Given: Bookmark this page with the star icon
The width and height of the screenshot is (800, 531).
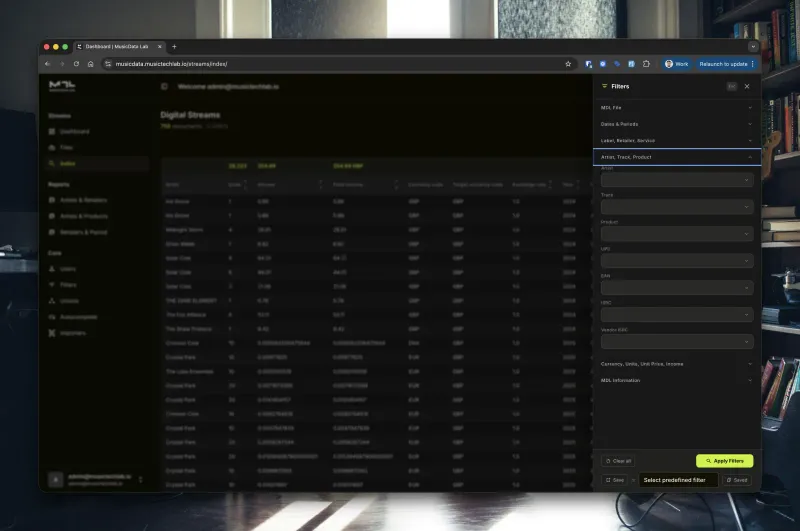Looking at the screenshot, I should [x=568, y=64].
